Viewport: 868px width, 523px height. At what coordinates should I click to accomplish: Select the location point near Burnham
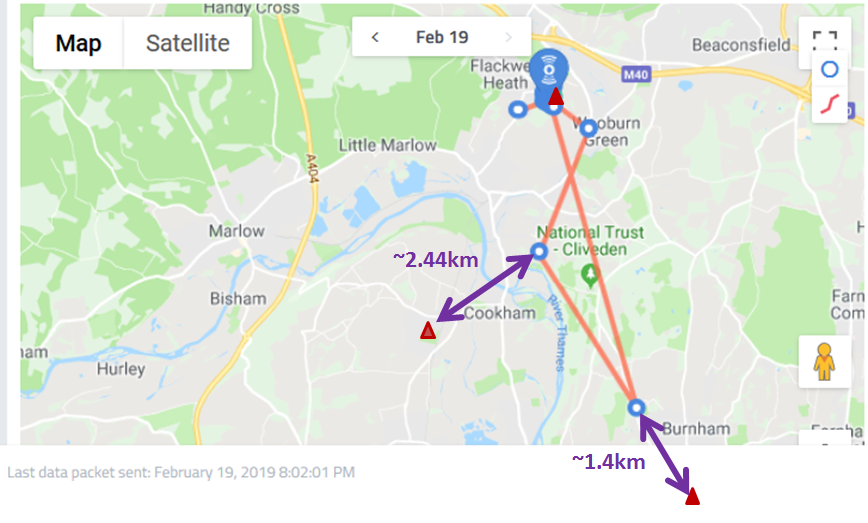pyautogui.click(x=637, y=408)
